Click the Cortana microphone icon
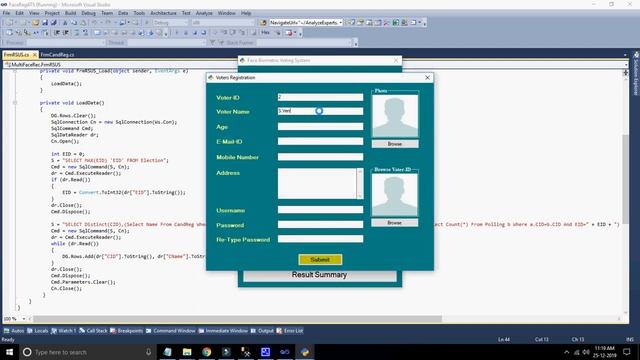640x360 pixels. click(149, 352)
